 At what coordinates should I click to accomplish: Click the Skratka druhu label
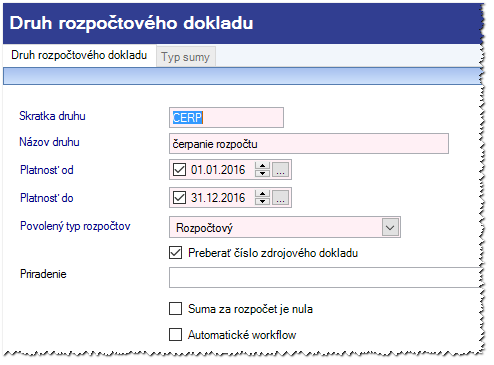(52, 116)
